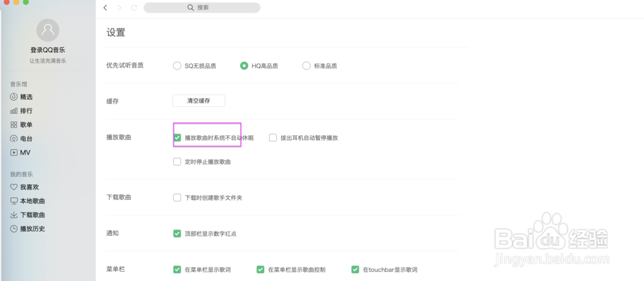The width and height of the screenshot is (644, 281).
Task: Enable 下载时创建歌手文件夹 checkbox
Action: coord(177,198)
